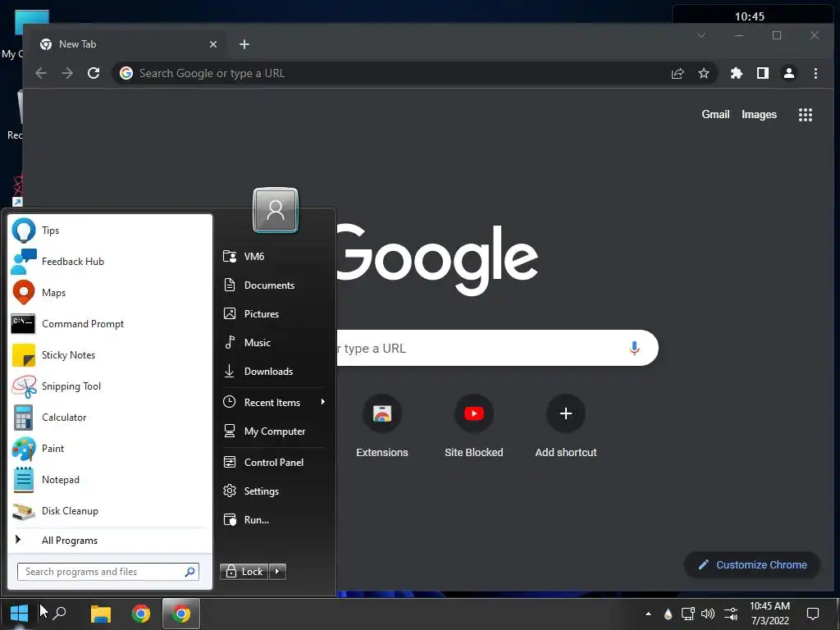Open Control Panel

273,463
